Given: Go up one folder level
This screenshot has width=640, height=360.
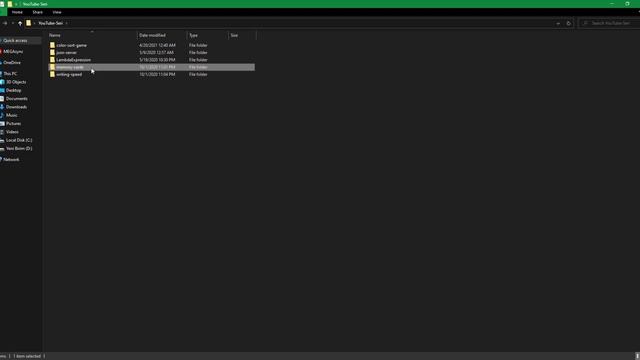Looking at the screenshot, I should click(20, 23).
